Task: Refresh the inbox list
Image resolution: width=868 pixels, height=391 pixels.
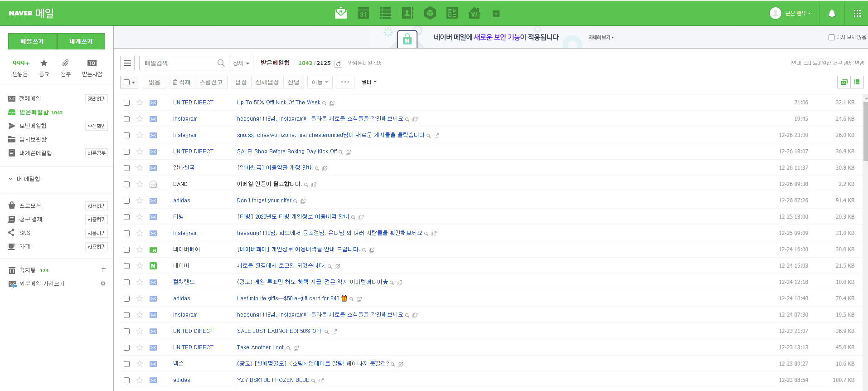Action: pos(338,64)
